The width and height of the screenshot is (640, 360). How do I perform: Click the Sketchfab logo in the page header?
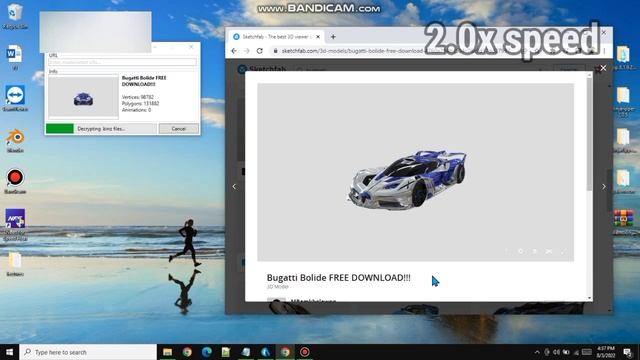262,69
